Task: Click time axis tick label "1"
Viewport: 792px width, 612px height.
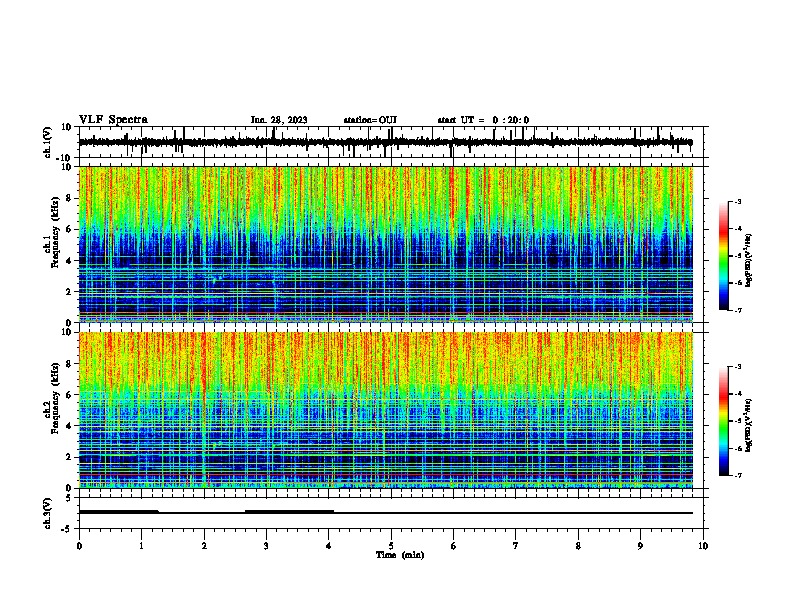Action: click(141, 546)
